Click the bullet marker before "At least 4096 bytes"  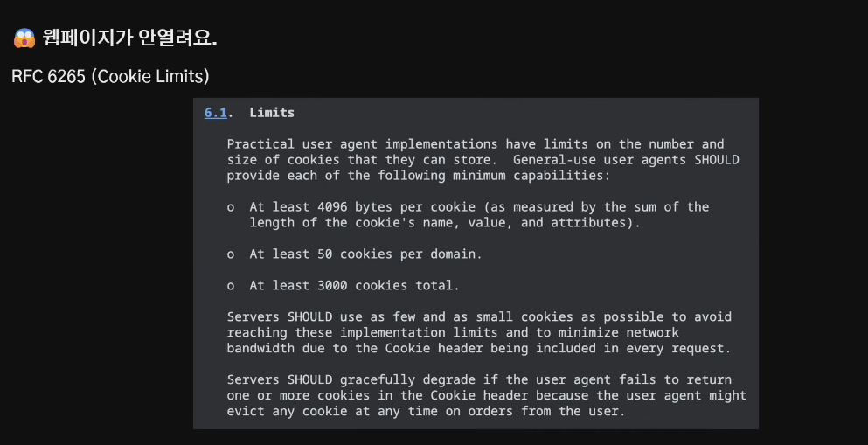coord(231,207)
